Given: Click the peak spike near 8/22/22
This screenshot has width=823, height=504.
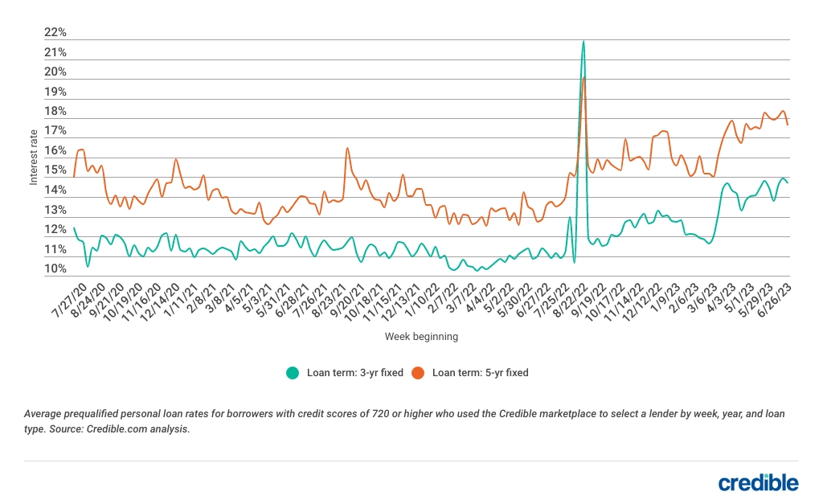Looking at the screenshot, I should (x=583, y=40).
